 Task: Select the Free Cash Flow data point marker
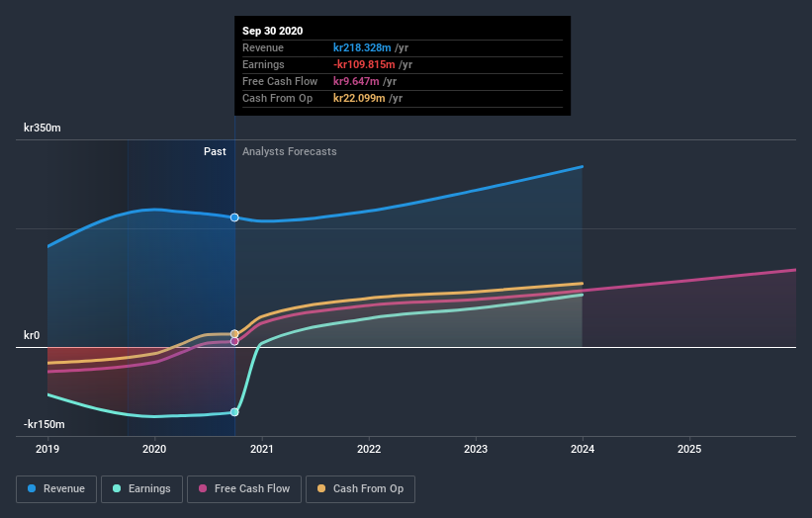pos(234,341)
